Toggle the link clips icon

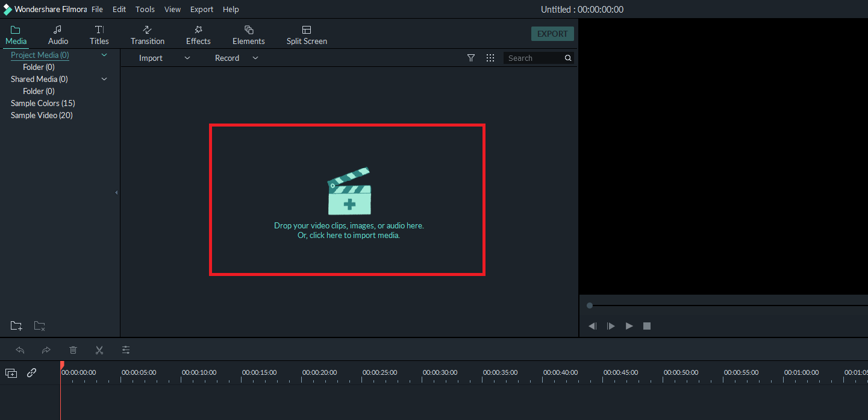[x=31, y=372]
